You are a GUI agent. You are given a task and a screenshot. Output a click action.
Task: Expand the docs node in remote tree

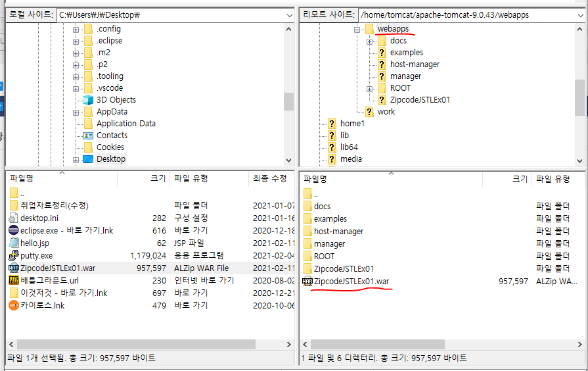tap(369, 41)
